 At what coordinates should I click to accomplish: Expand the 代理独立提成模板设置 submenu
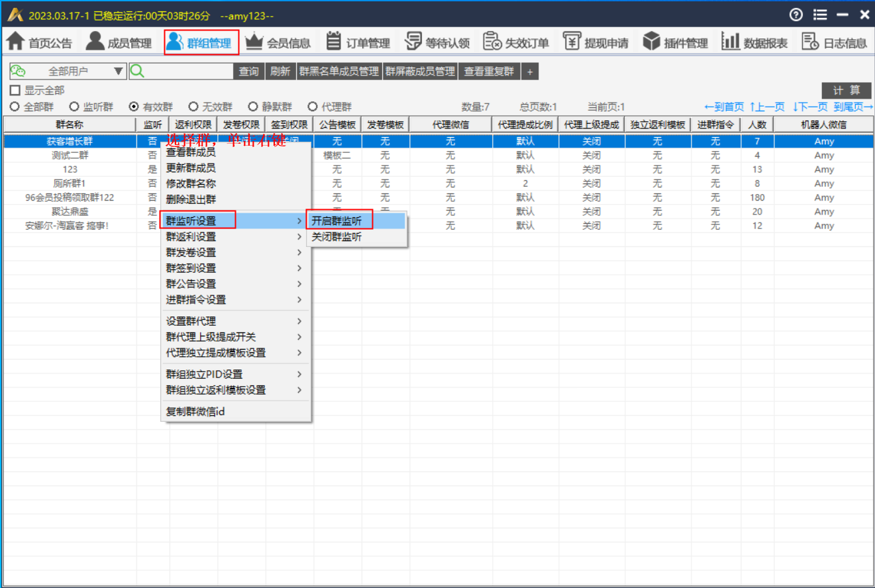coord(236,353)
